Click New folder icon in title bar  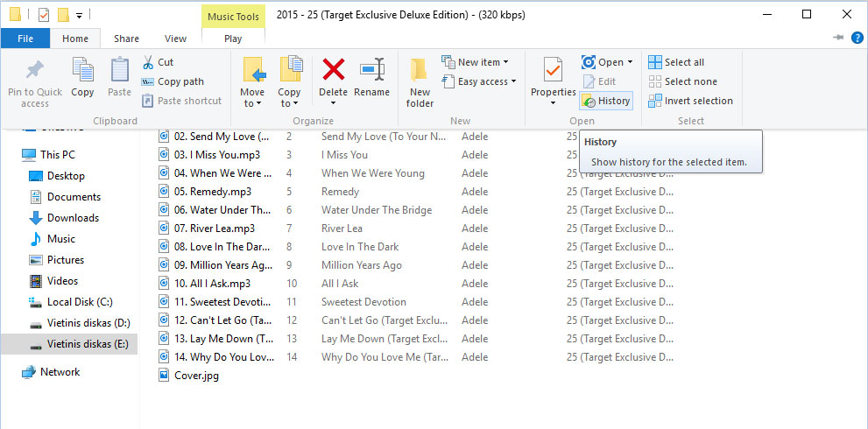tap(64, 14)
